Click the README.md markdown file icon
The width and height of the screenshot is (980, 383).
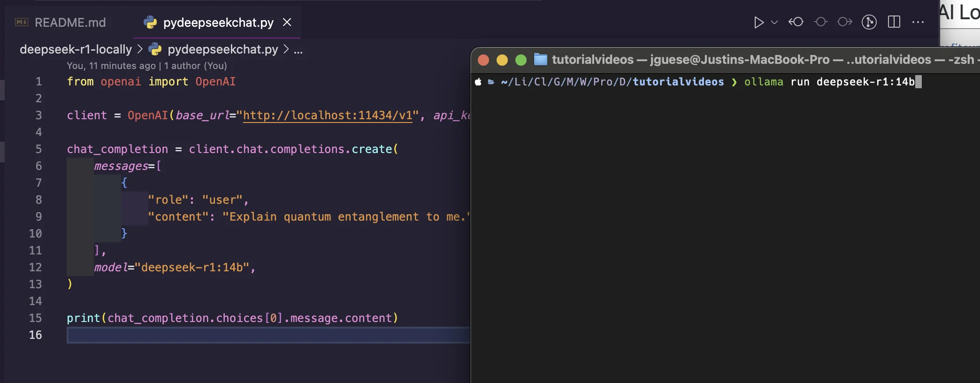(22, 22)
